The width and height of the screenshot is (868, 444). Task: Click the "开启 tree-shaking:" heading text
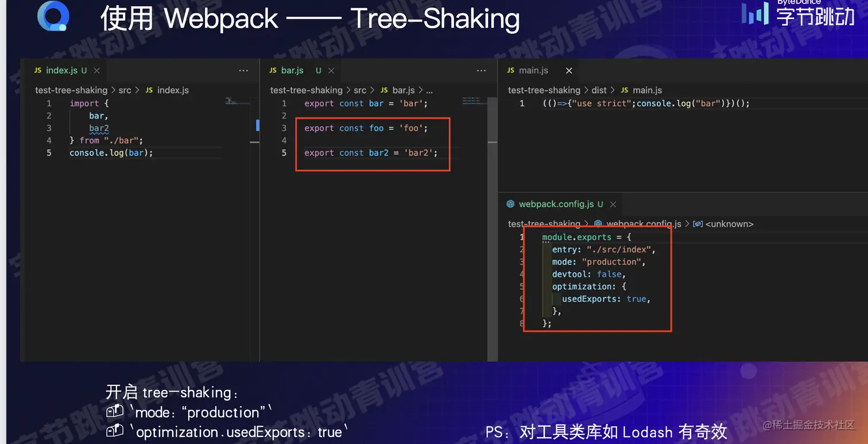tap(172, 392)
